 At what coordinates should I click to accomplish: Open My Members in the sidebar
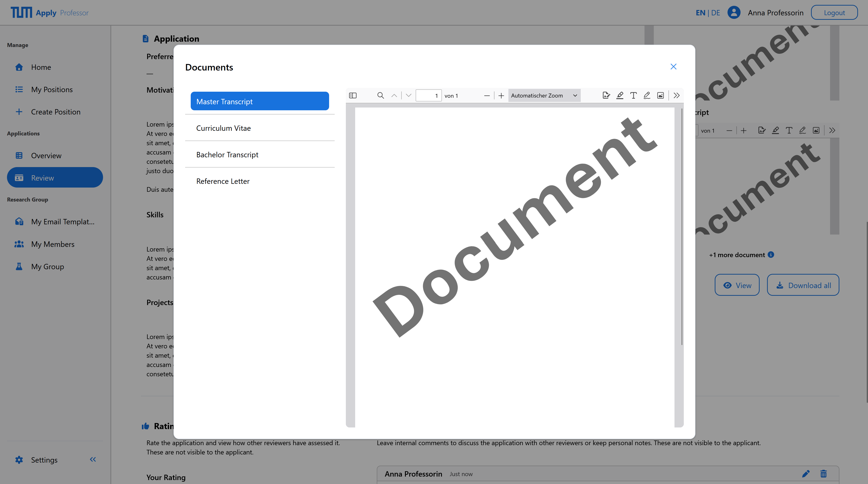(53, 244)
